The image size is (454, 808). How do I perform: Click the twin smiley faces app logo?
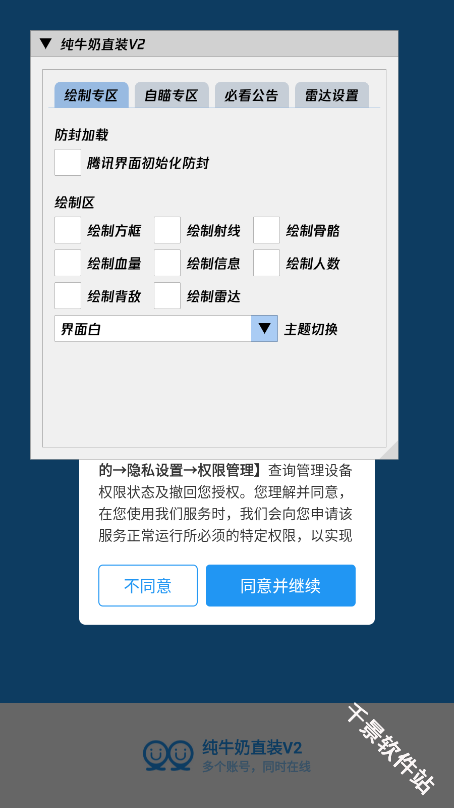pos(168,755)
